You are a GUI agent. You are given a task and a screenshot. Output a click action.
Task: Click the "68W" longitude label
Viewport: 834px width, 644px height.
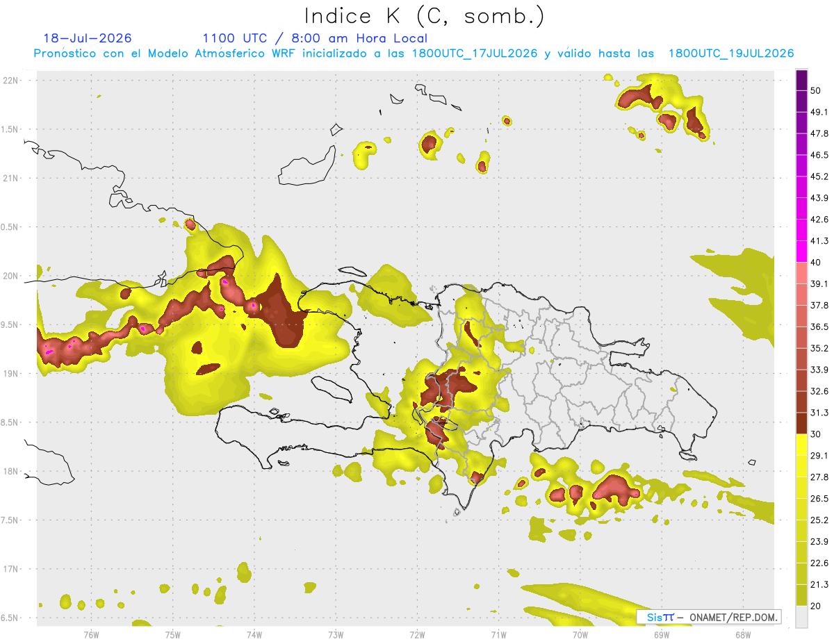click(743, 635)
